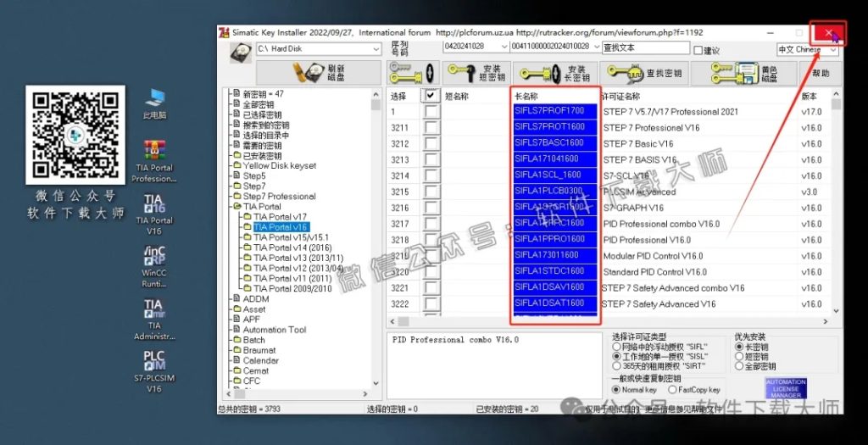Click the Simatic Key Installer title bar icon
Image resolution: width=868 pixels, height=445 pixels.
point(224,33)
